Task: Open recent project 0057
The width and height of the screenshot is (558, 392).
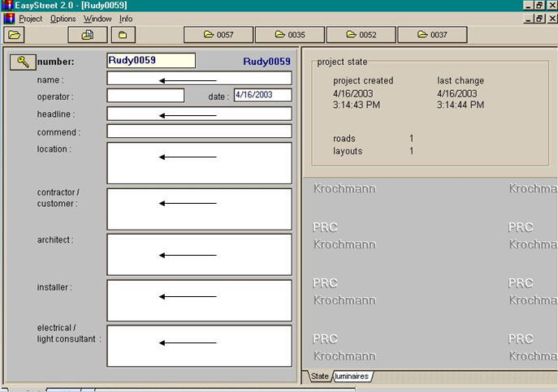Action: coord(218,35)
